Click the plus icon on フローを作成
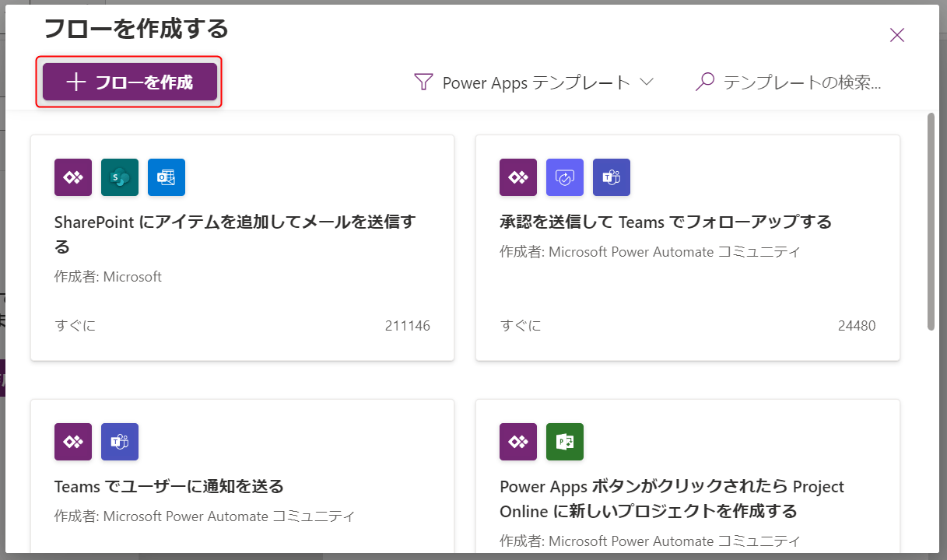Screen dimensions: 947x560 [x=75, y=82]
